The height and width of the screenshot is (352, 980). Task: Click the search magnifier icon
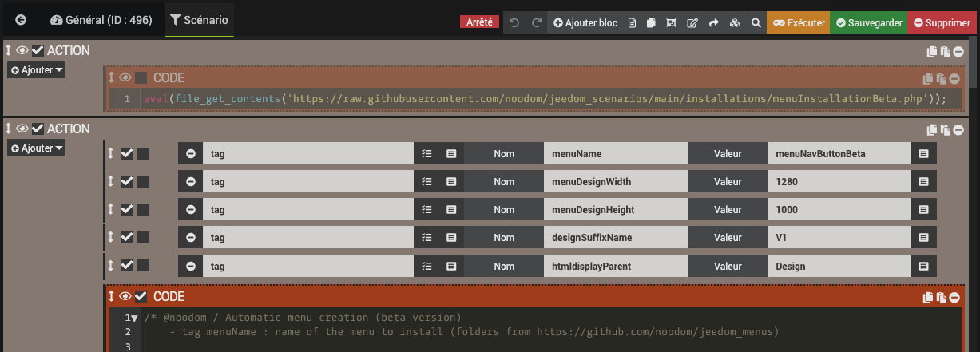756,23
